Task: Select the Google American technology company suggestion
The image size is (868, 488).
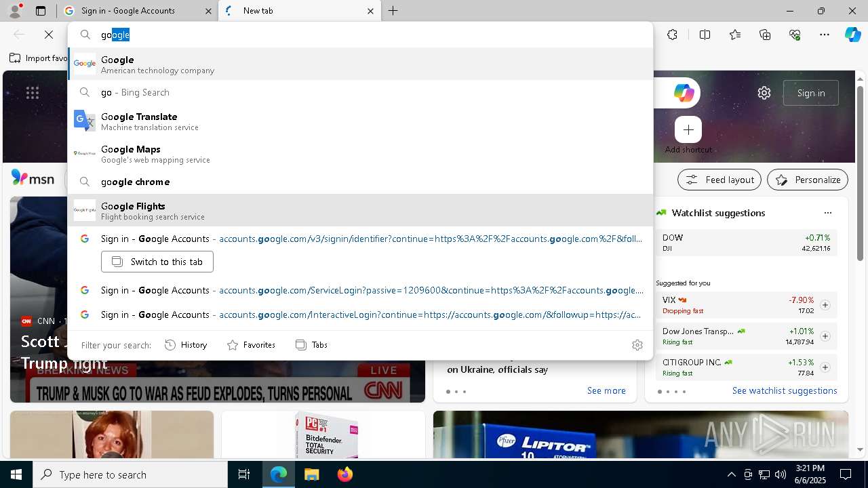Action: [360, 64]
